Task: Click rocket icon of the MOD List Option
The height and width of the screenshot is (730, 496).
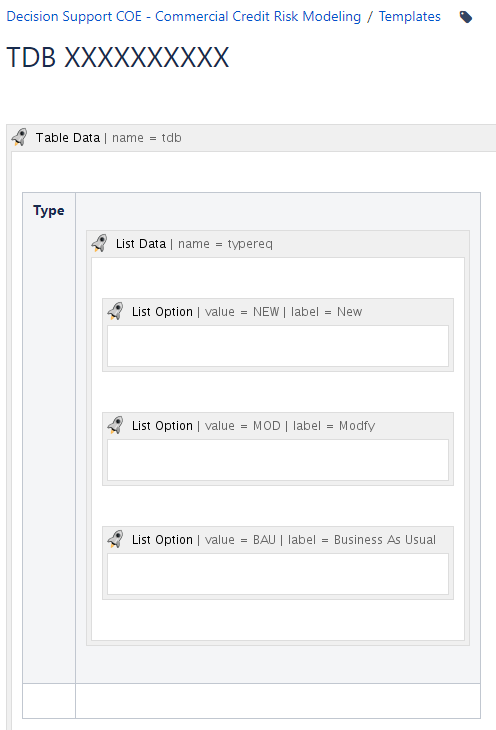Action: [x=115, y=425]
